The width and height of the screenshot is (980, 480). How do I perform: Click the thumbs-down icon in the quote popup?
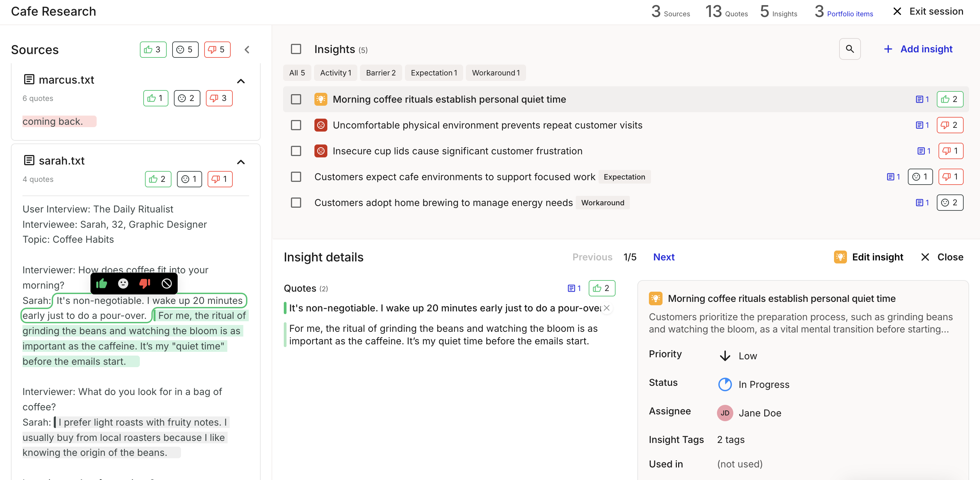tap(145, 284)
